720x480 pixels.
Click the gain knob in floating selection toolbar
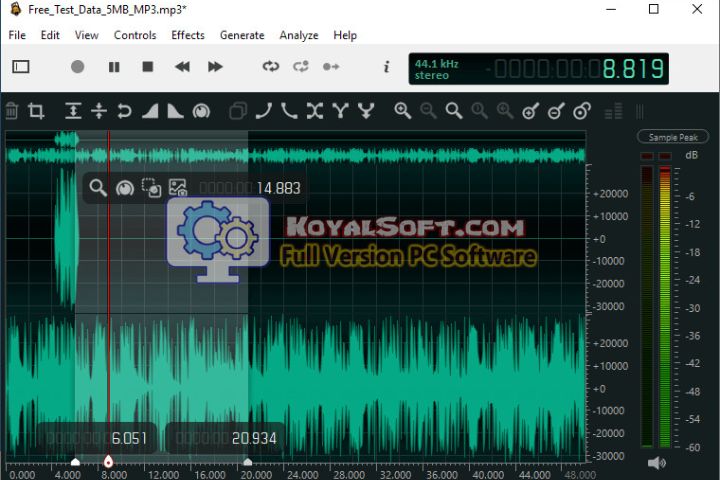point(124,188)
